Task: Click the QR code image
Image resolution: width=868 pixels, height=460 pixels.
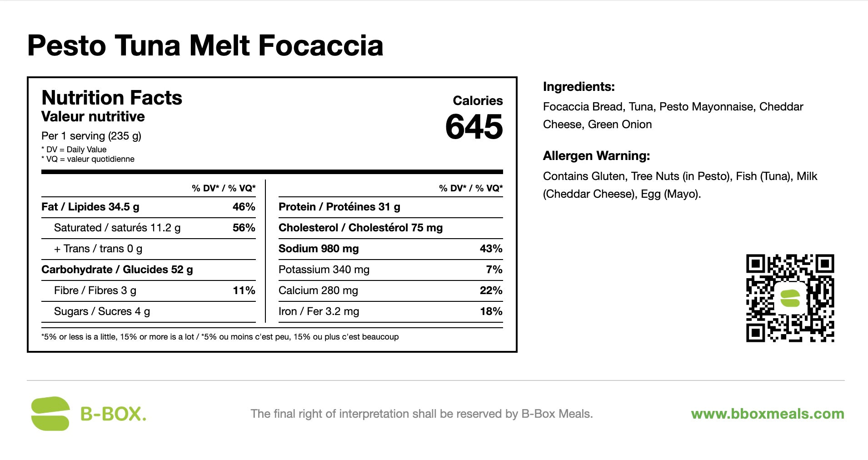Action: [790, 298]
